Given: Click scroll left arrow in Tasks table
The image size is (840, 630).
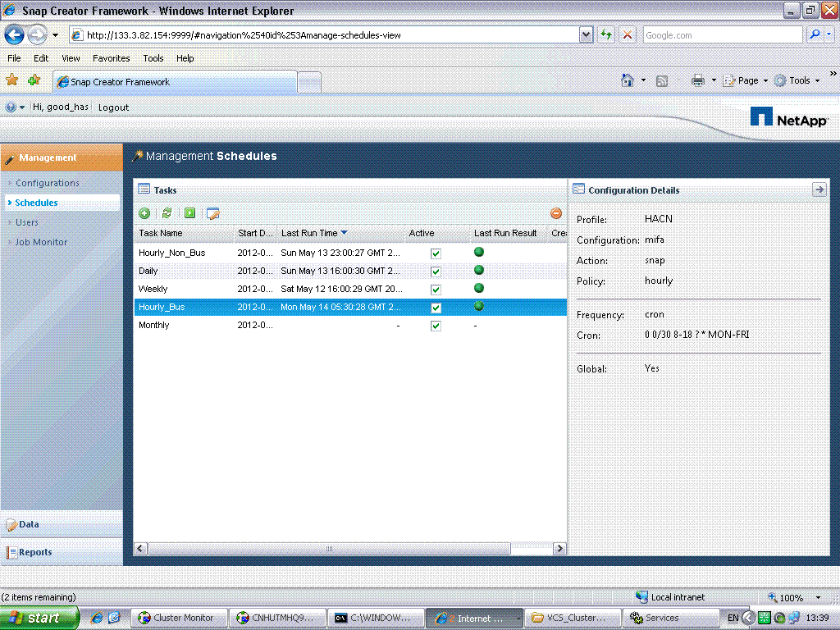Looking at the screenshot, I should 141,549.
